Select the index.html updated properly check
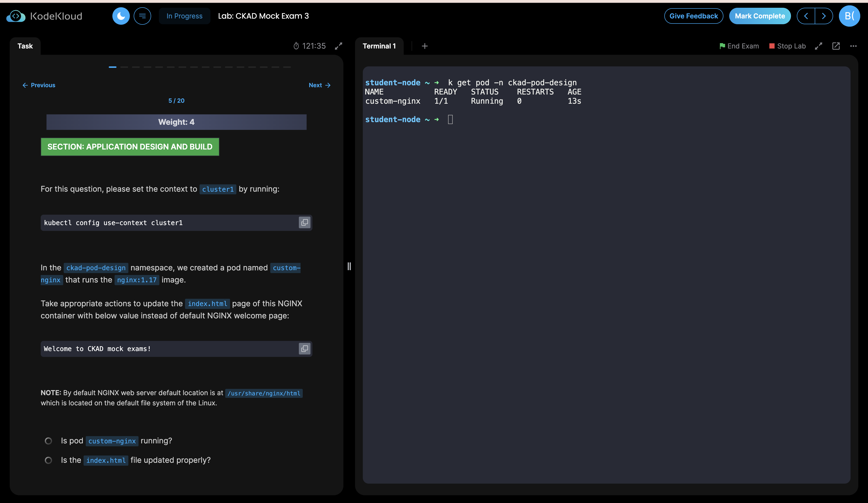Image resolution: width=868 pixels, height=503 pixels. (48, 460)
